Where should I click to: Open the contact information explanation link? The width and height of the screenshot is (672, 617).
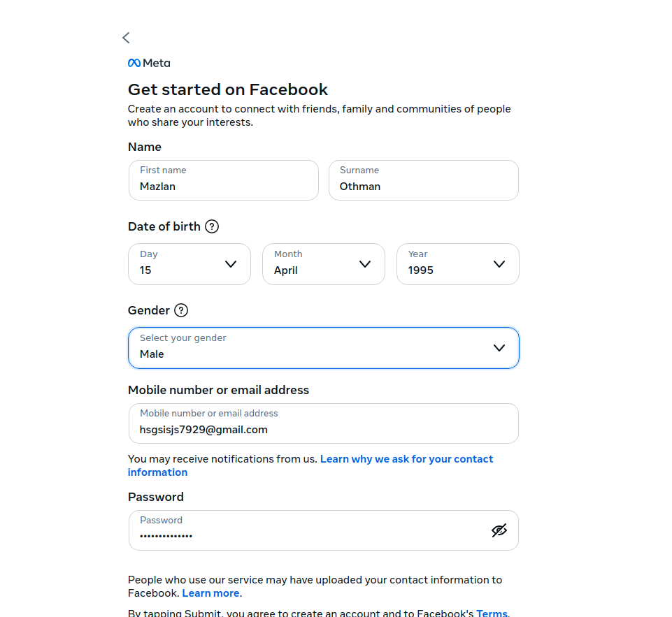pos(406,459)
